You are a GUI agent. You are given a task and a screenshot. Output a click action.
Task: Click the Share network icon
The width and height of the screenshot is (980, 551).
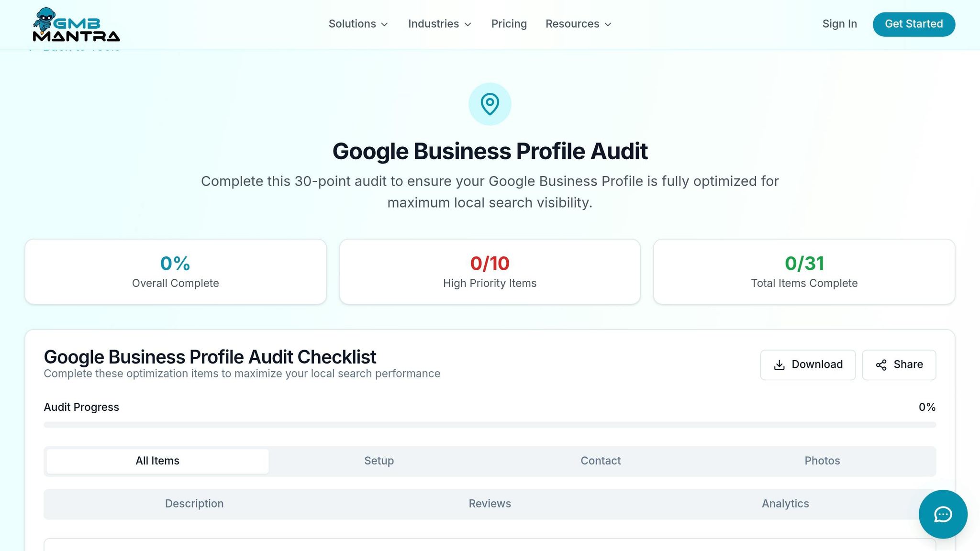pos(881,365)
